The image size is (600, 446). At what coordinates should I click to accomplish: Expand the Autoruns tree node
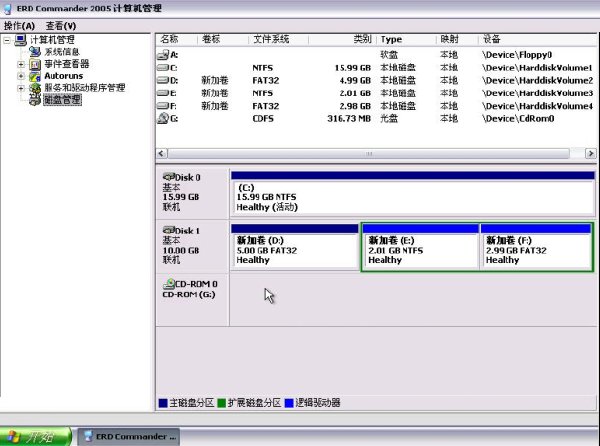(21, 76)
